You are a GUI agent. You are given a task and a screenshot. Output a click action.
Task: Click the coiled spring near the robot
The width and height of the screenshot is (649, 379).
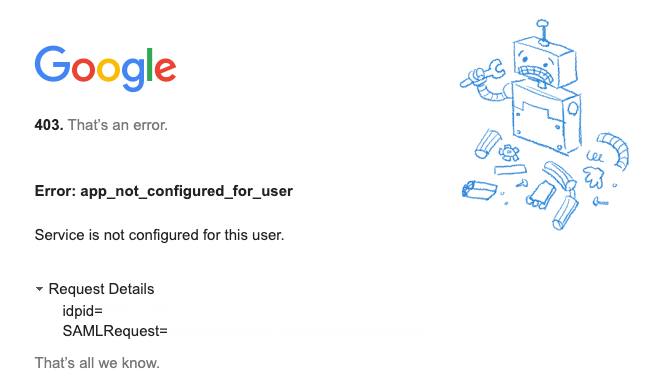[595, 156]
